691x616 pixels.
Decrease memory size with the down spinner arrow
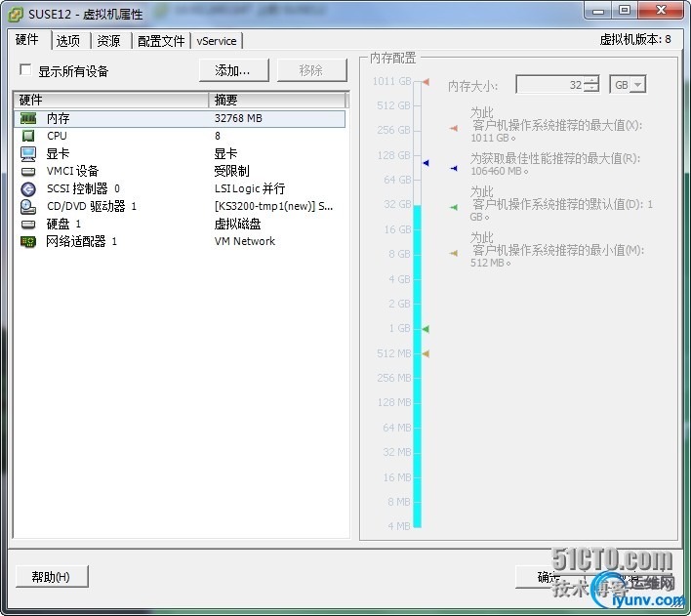(x=591, y=88)
